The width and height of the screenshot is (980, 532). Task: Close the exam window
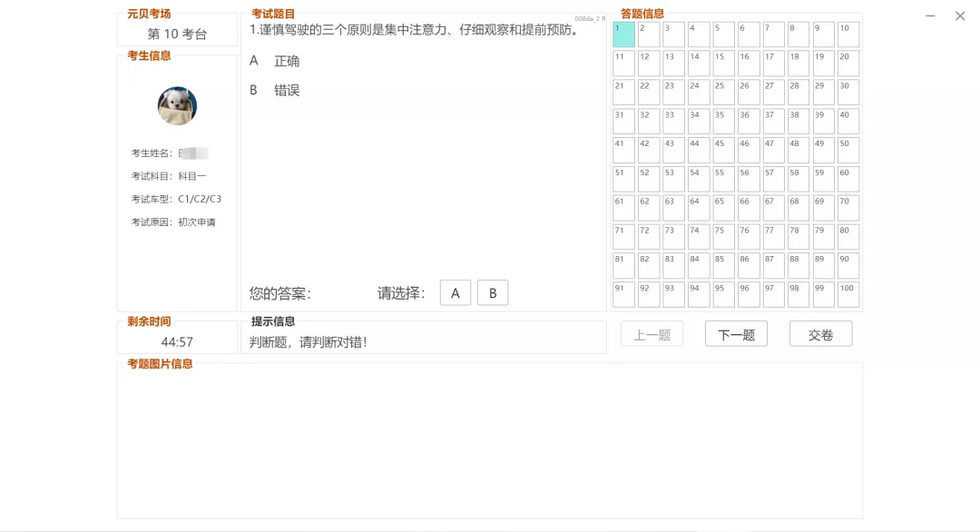(960, 16)
